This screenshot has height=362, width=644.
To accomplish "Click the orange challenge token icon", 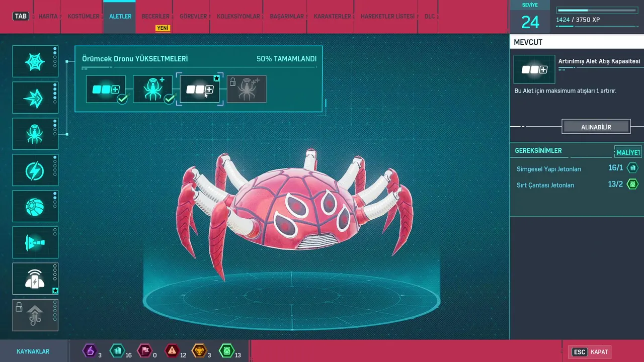I will point(200,350).
